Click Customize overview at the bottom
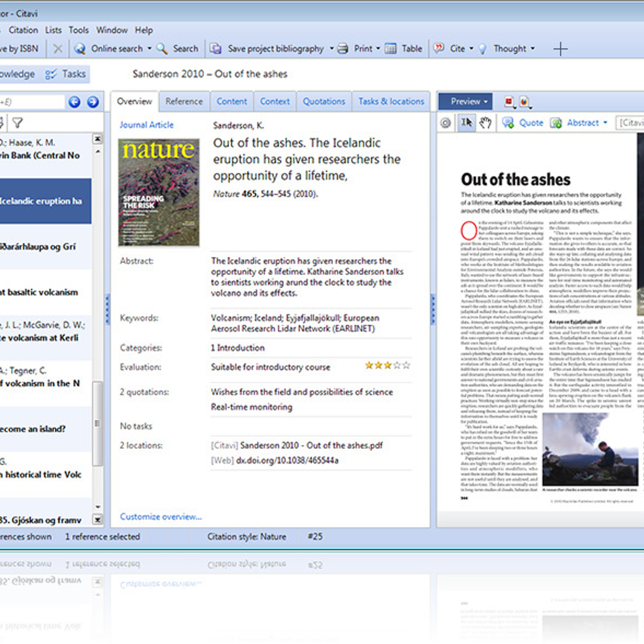 click(160, 516)
